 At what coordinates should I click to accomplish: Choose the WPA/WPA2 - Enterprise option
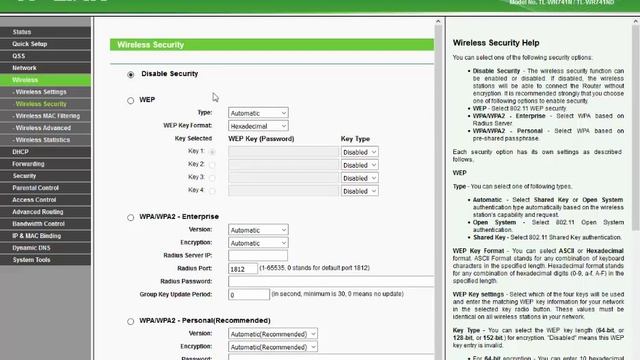(x=131, y=218)
